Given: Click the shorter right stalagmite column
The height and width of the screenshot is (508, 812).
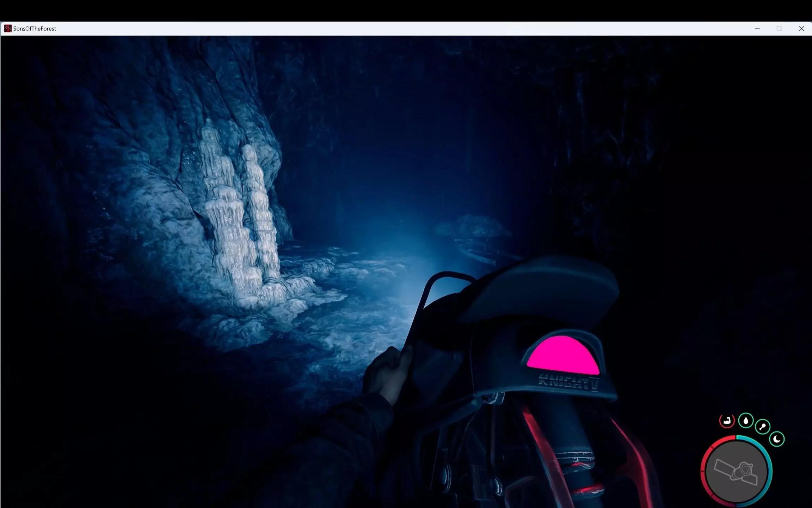Looking at the screenshot, I should click(260, 208).
